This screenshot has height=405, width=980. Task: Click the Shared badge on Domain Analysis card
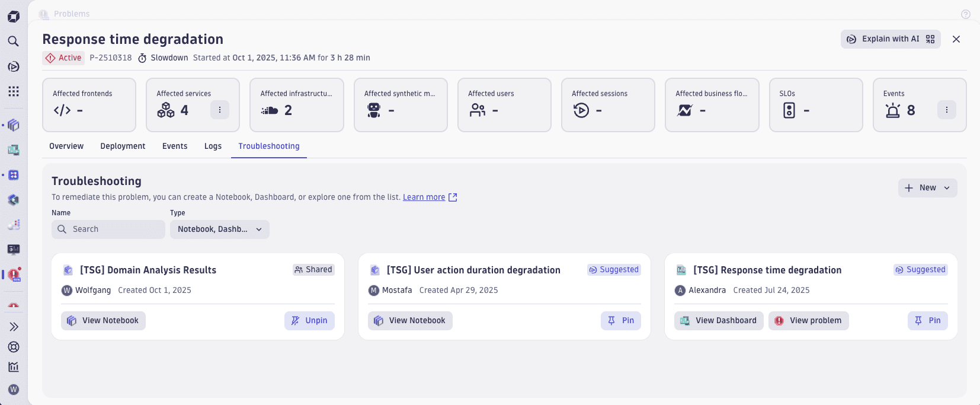click(x=313, y=270)
